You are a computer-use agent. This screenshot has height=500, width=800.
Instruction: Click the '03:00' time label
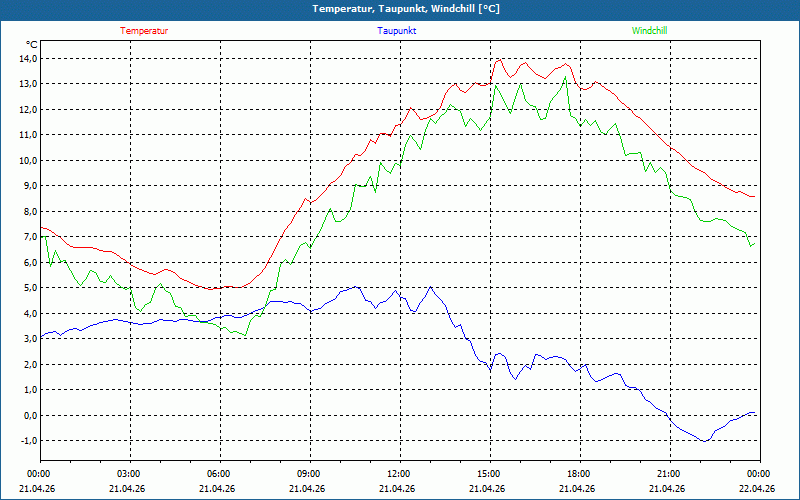click(127, 474)
